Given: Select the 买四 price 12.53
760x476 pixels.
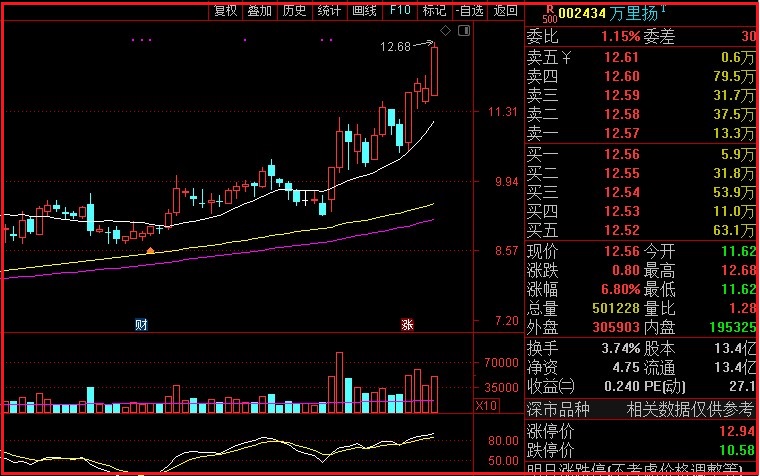Looking at the screenshot, I should tap(621, 211).
